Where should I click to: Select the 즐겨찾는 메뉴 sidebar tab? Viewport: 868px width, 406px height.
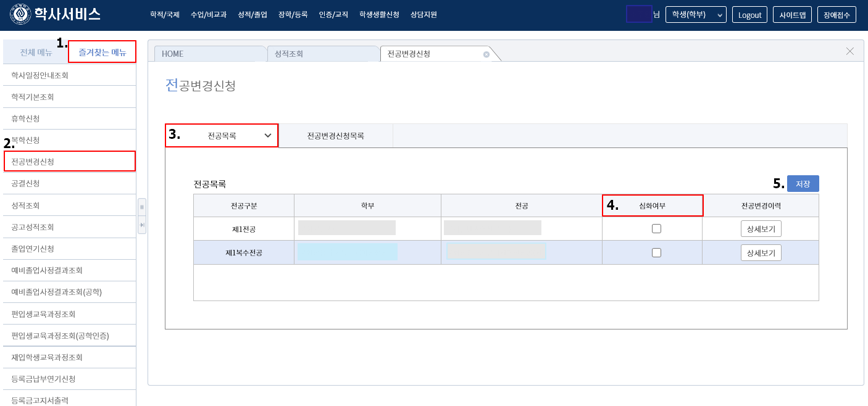coord(102,52)
